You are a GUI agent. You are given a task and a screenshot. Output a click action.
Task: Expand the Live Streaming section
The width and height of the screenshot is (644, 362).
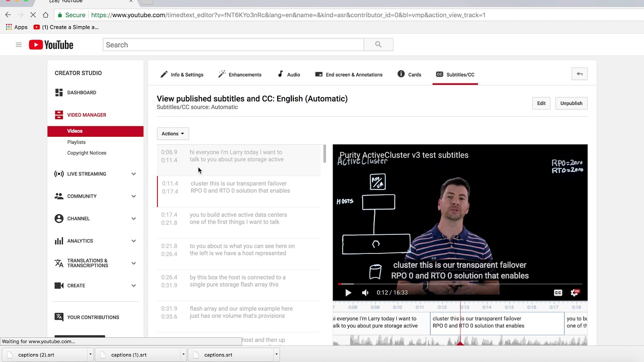(134, 174)
